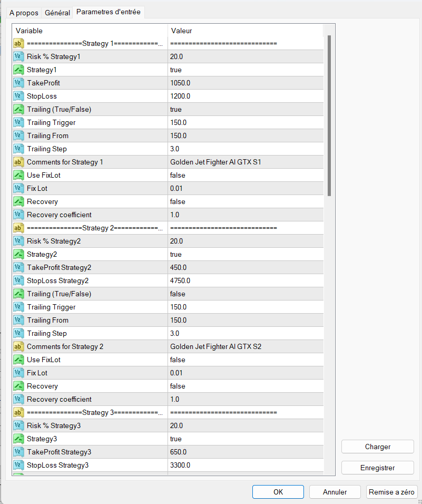Switch to the A propos tab
This screenshot has width=422, height=504.
tap(24, 13)
